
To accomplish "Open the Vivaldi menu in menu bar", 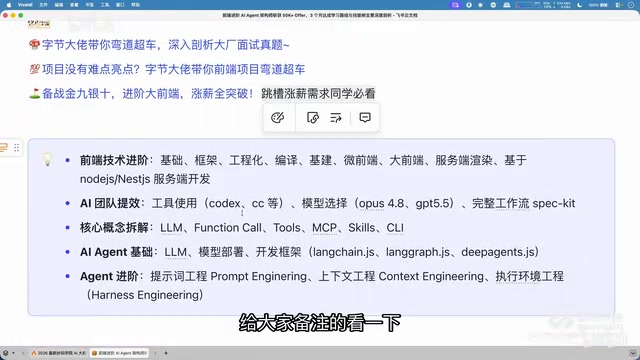I will click(x=25, y=5).
